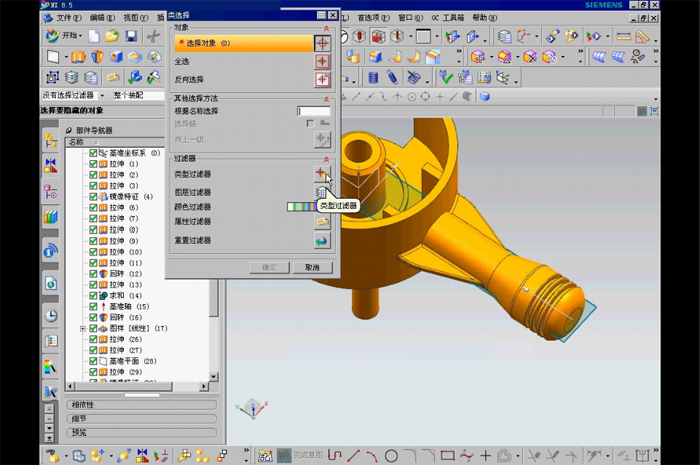Click the 选择对象 crosshair select icon

pyautogui.click(x=322, y=43)
